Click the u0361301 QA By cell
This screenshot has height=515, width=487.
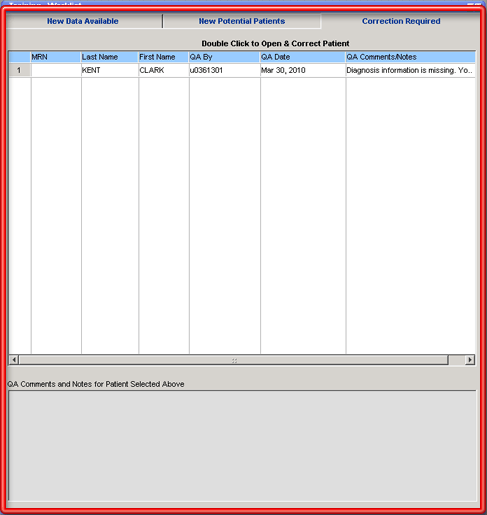(x=224, y=70)
